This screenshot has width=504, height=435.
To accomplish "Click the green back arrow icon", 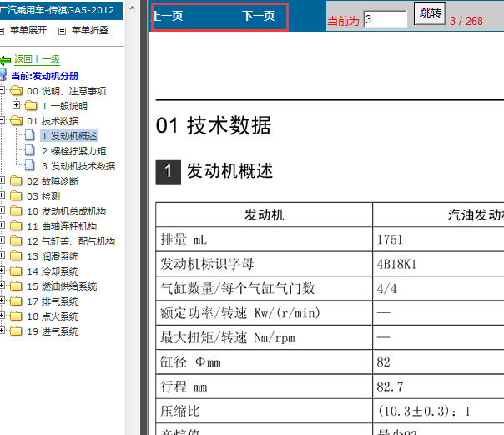I will point(6,60).
